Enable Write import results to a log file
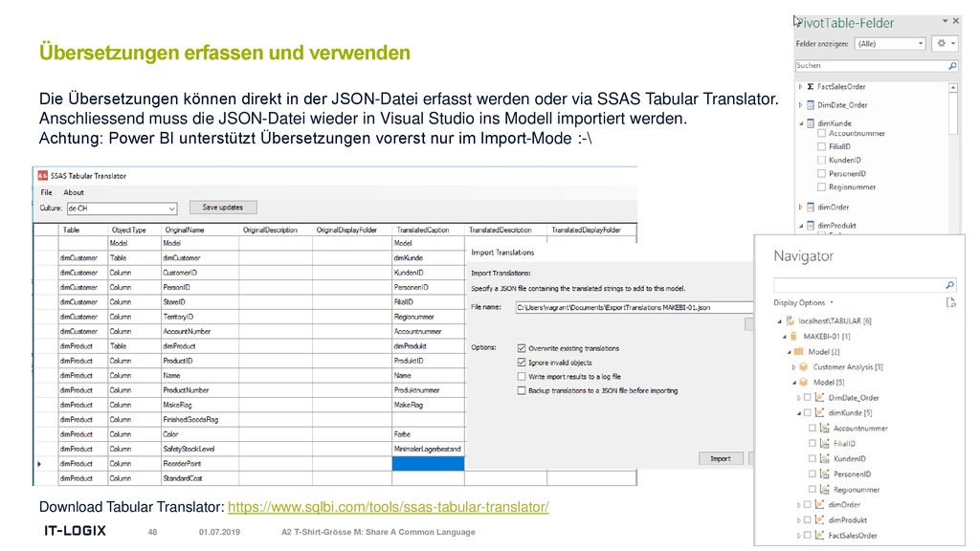980x551 pixels. click(x=522, y=377)
